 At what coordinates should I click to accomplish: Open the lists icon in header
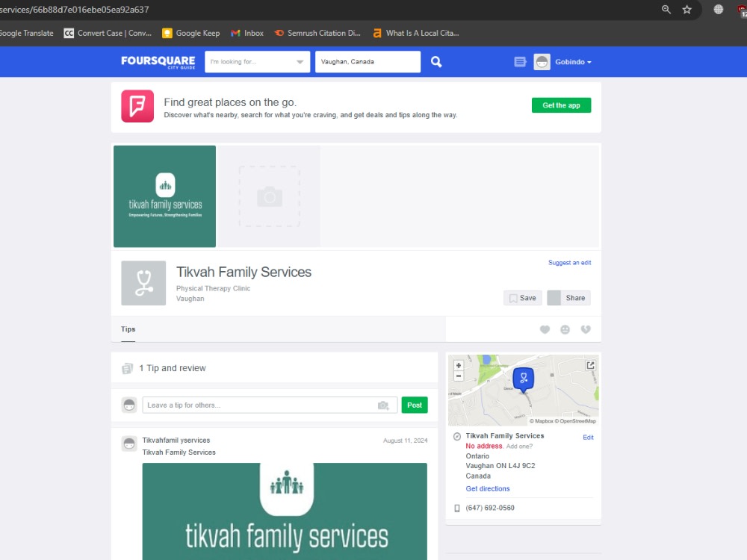point(520,62)
